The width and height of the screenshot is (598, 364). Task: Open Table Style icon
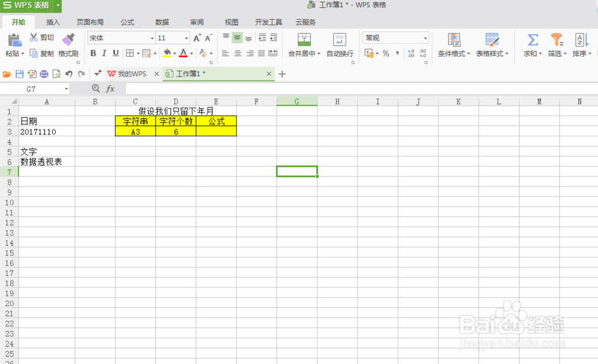[492, 39]
